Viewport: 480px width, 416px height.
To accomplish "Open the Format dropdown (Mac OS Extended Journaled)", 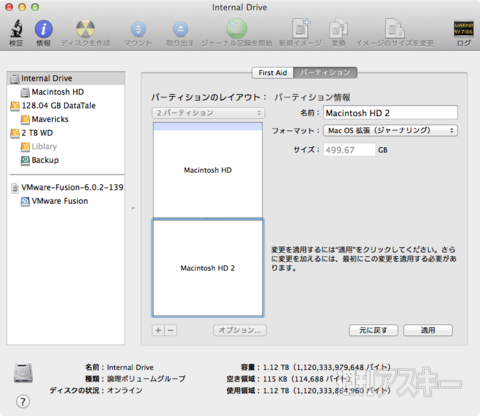I will [x=390, y=130].
